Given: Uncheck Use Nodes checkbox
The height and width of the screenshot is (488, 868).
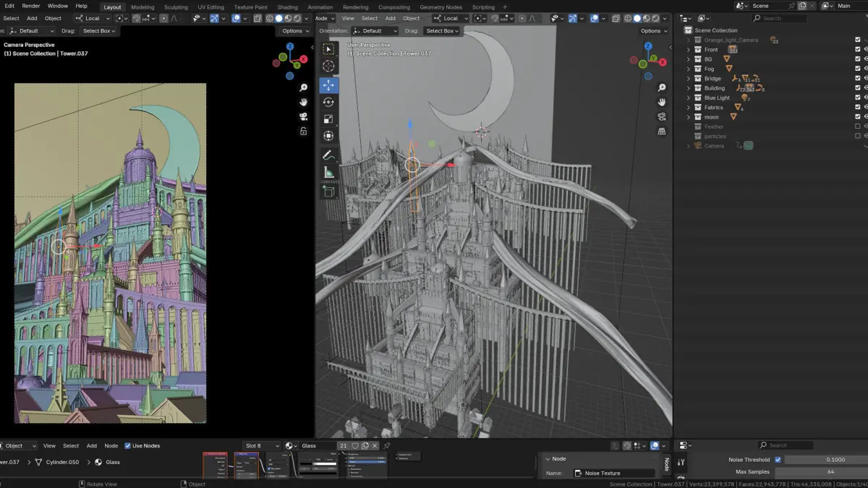Looking at the screenshot, I should point(128,446).
